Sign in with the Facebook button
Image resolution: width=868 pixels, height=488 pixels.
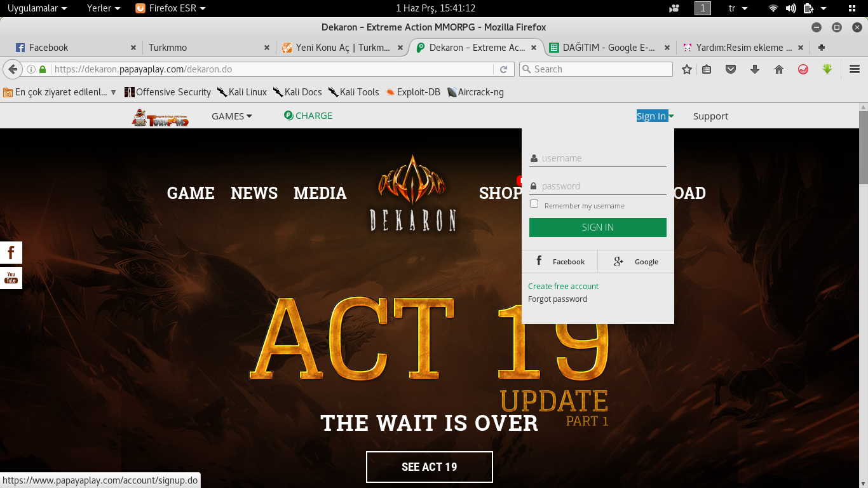pos(560,262)
